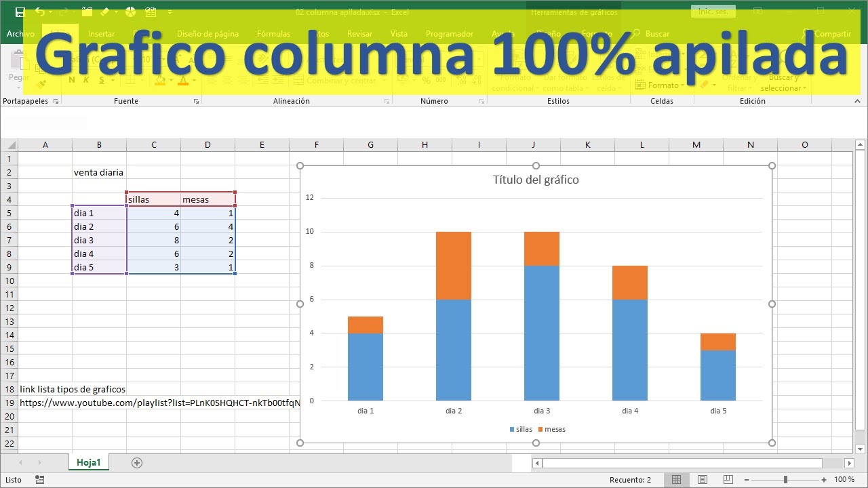
Task: Click the Pegar clipboard icon
Action: [x=18, y=61]
